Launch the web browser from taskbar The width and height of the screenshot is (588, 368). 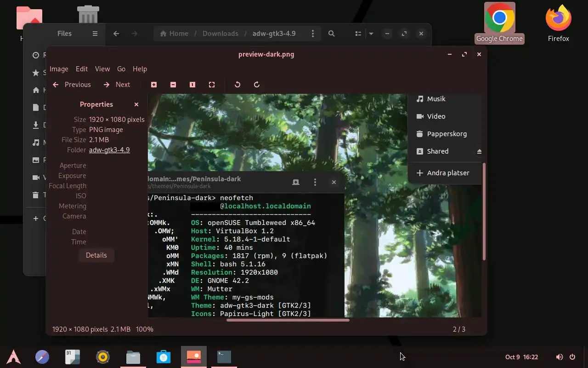[42, 357]
